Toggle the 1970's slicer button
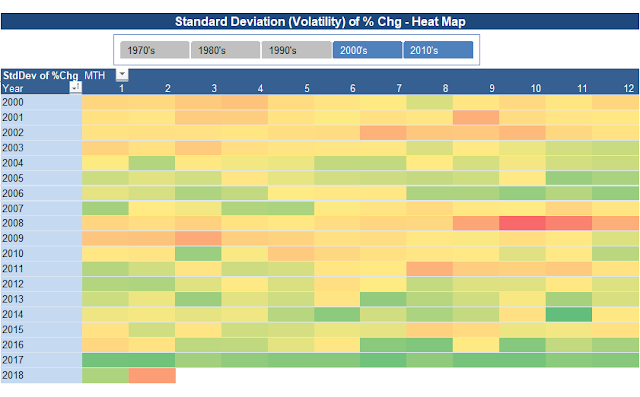 (x=154, y=50)
